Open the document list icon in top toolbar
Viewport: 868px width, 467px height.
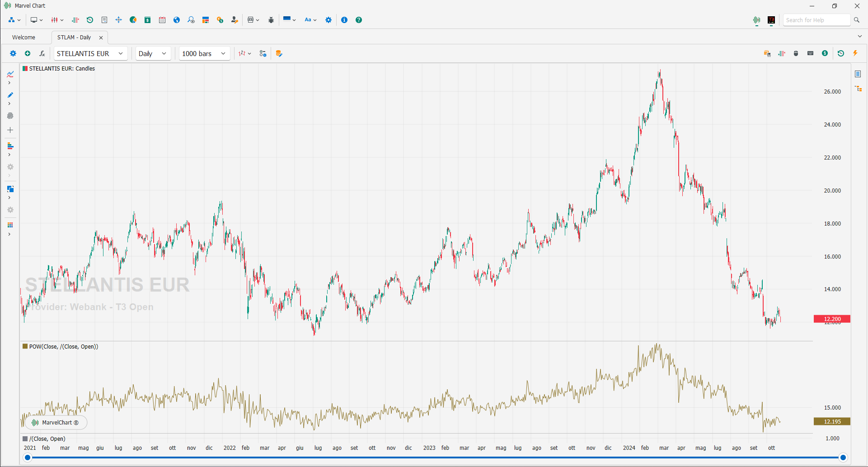[104, 20]
